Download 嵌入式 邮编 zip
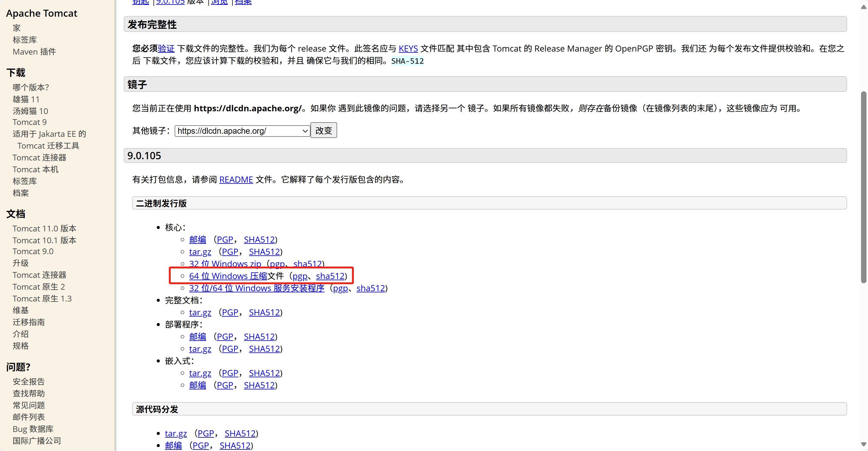This screenshot has width=868, height=451. pos(197,385)
